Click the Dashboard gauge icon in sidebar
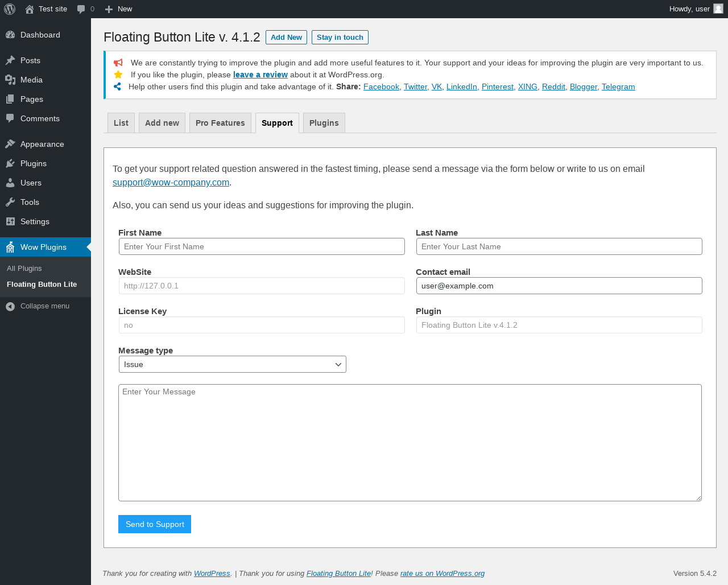The height and width of the screenshot is (585, 728). tap(10, 35)
